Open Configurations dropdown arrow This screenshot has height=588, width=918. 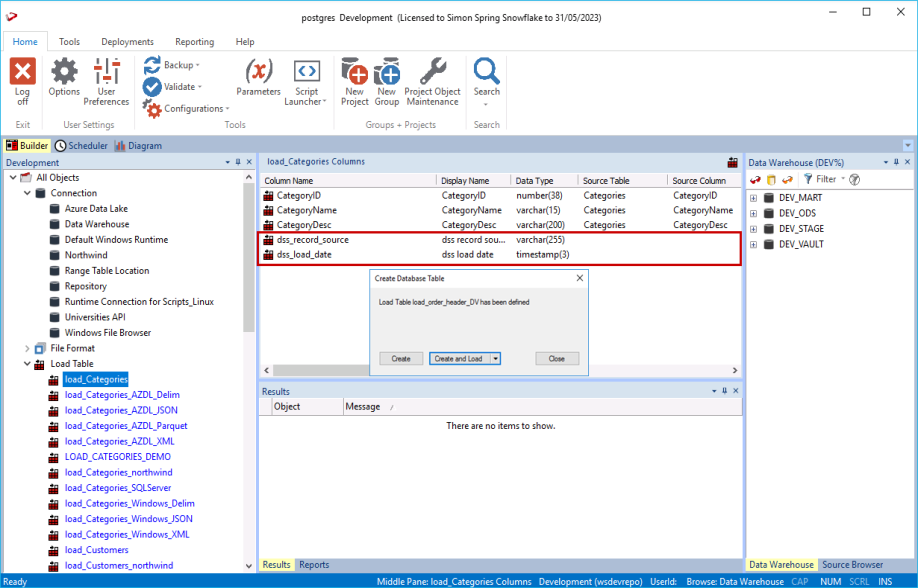[228, 109]
